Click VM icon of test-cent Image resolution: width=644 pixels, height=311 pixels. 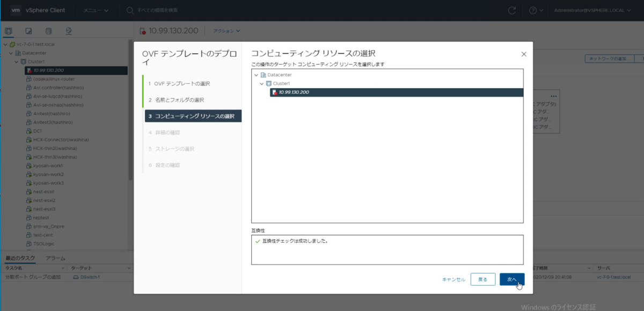29,235
